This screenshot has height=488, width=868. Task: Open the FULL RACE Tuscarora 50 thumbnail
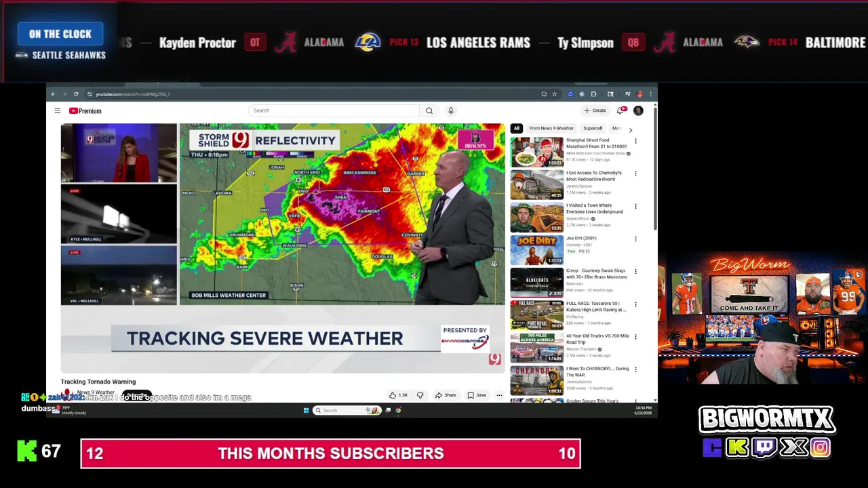pyautogui.click(x=536, y=314)
